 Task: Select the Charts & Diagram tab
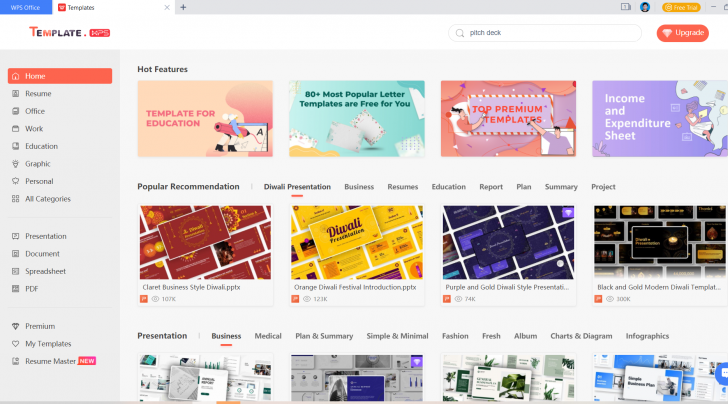pos(581,336)
